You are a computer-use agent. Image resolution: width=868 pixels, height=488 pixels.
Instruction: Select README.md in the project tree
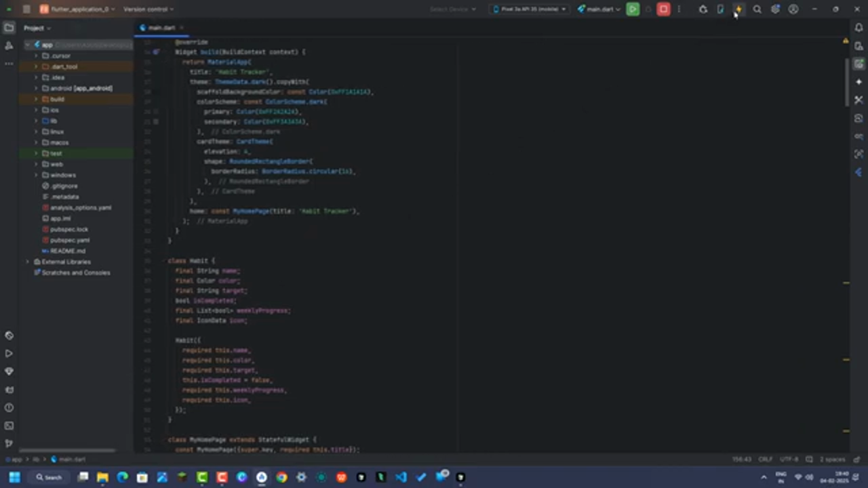click(67, 251)
